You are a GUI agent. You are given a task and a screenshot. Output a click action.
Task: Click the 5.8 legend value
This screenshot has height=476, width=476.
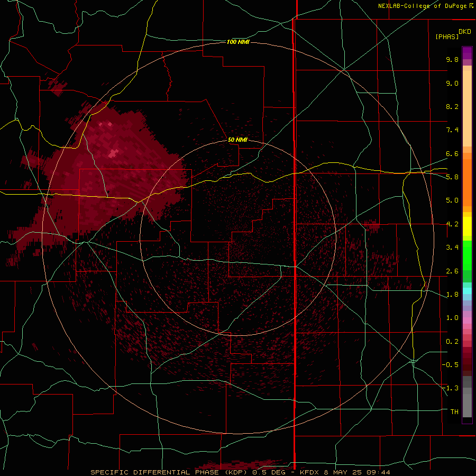[452, 177]
